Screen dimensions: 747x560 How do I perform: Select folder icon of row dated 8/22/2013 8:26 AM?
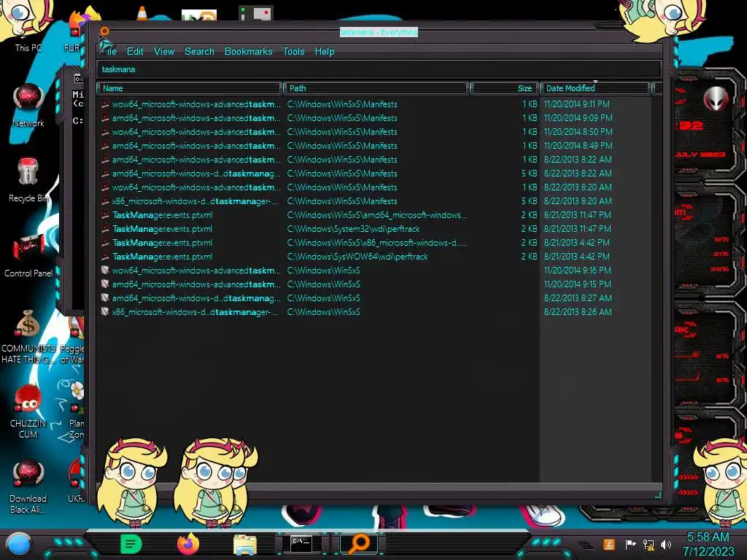105,311
